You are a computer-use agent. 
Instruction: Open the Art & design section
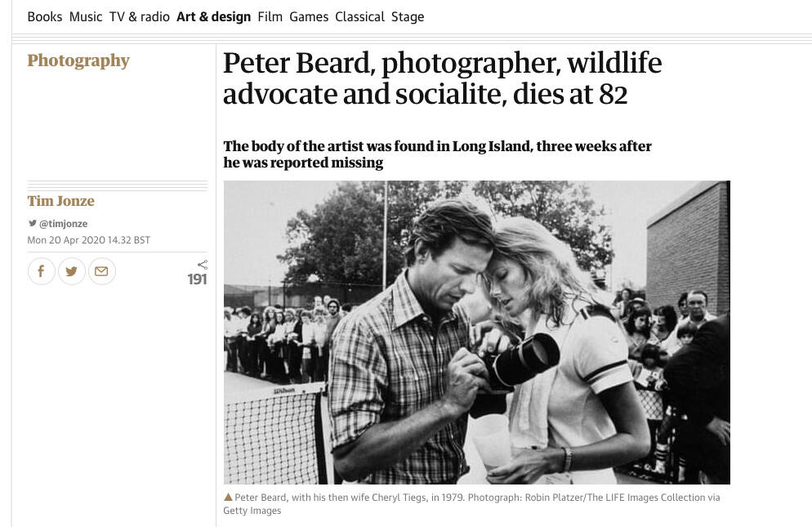tap(214, 16)
